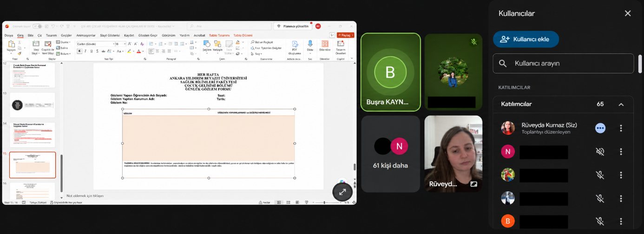
Task: Switch to the Tablo Tasarımı tab
Action: [x=219, y=35]
